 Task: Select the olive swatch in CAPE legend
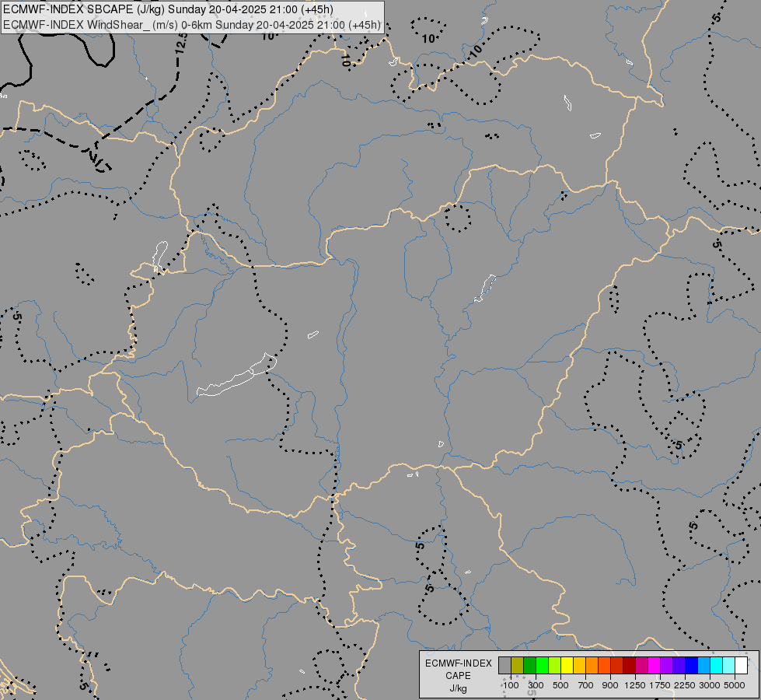[x=518, y=666]
